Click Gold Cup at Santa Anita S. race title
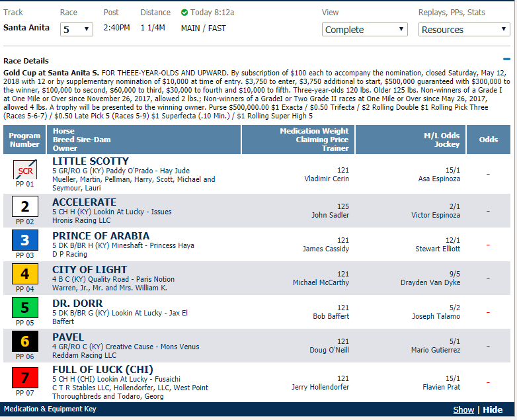 pyautogui.click(x=51, y=73)
